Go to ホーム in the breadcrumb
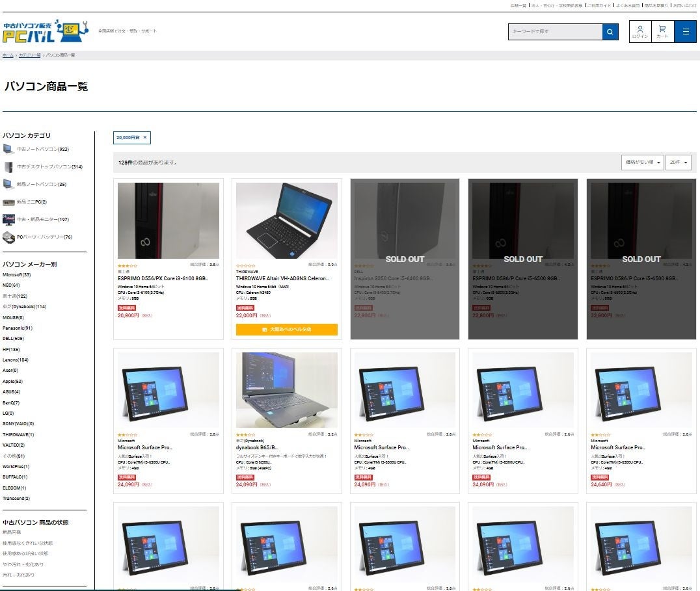Image resolution: width=700 pixels, height=591 pixels. point(8,55)
